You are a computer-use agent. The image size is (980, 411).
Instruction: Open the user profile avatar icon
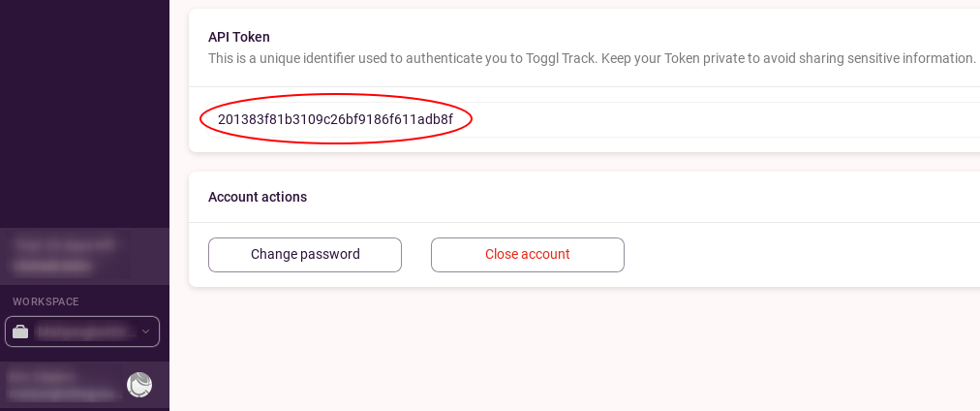click(139, 385)
